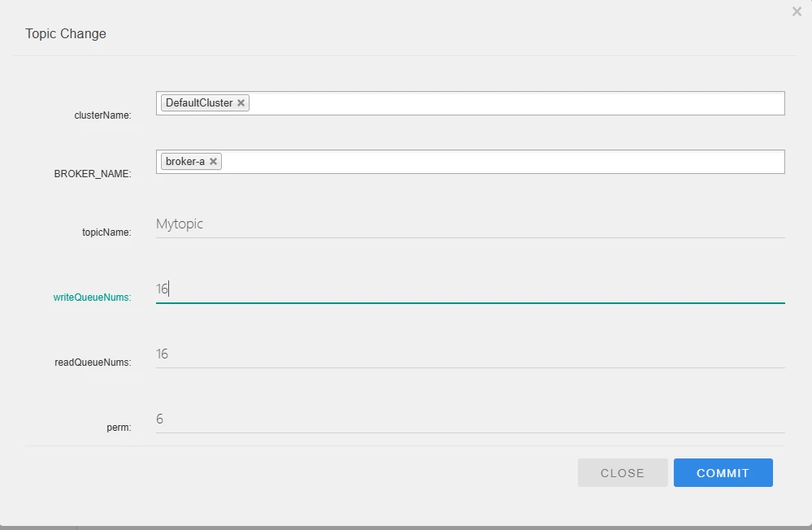Remove the broker-a tag

[214, 162]
